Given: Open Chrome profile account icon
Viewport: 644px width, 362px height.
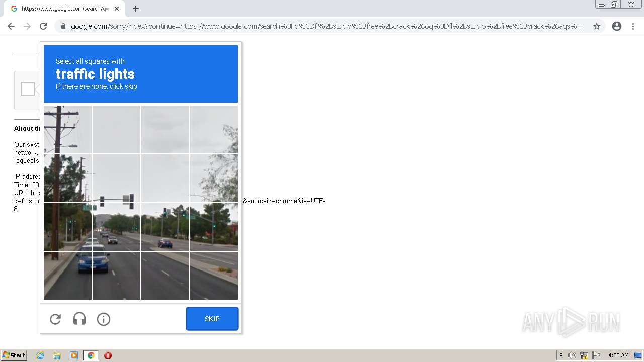Looking at the screenshot, I should [617, 26].
